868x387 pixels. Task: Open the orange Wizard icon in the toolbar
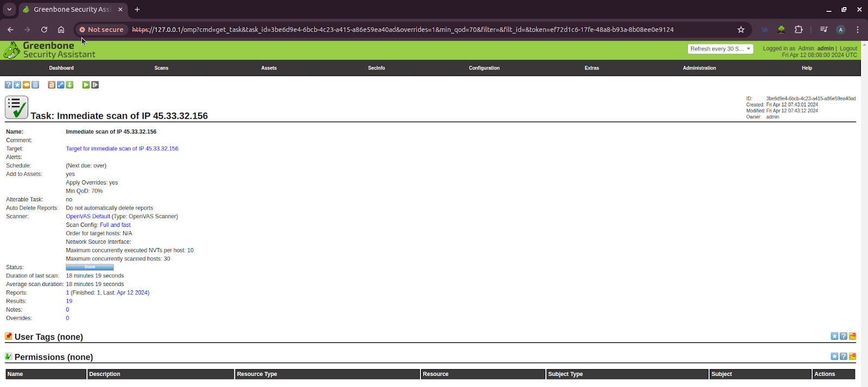26,85
